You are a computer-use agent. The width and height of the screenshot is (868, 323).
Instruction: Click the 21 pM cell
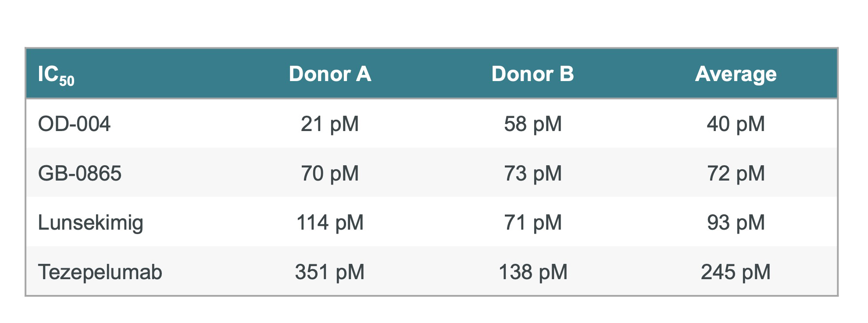pyautogui.click(x=330, y=124)
